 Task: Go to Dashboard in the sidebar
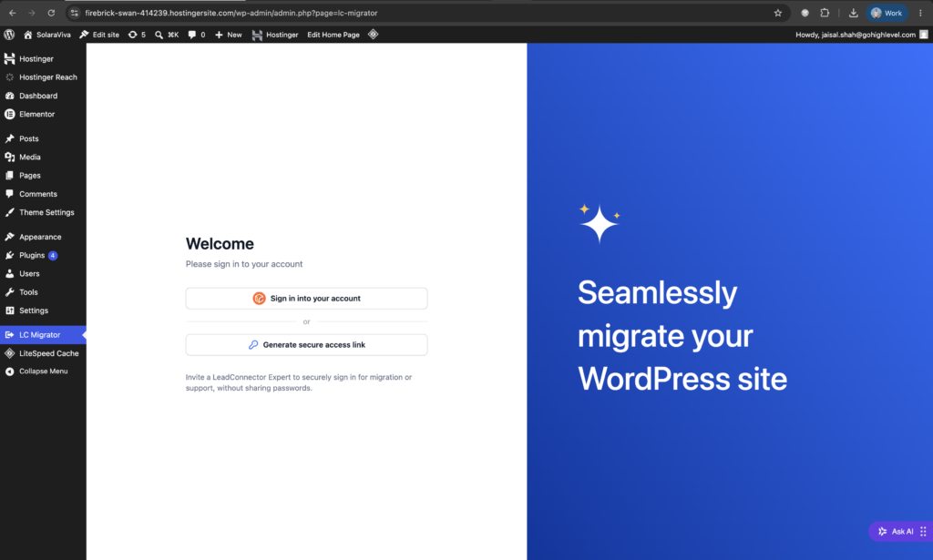43,96
